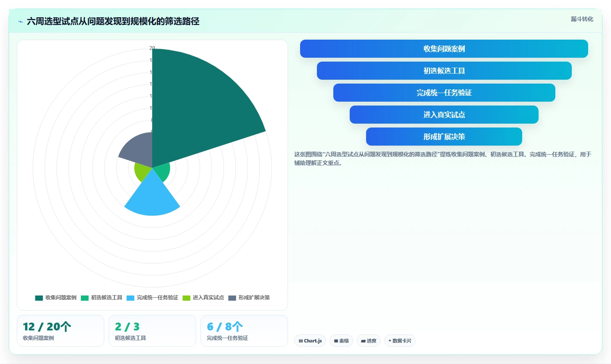Click the 数据卡片 tag

click(x=400, y=341)
